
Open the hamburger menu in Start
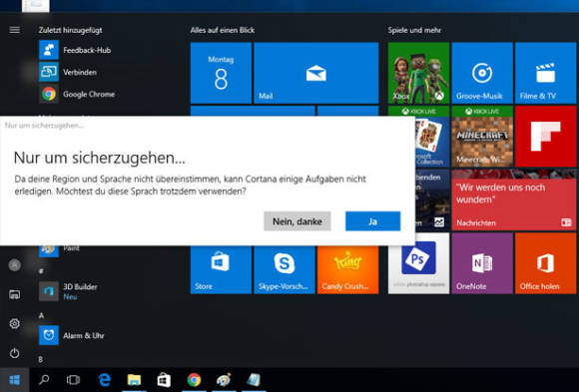pyautogui.click(x=14, y=30)
